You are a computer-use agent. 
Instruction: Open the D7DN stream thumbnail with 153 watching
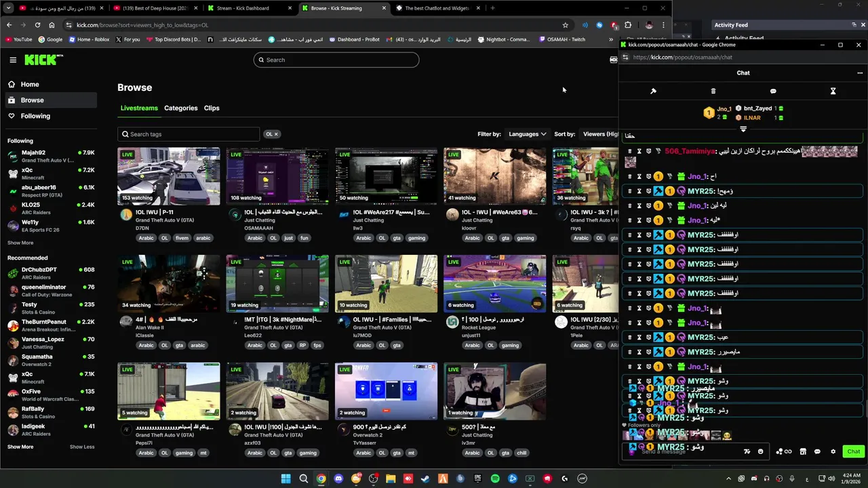tap(169, 176)
